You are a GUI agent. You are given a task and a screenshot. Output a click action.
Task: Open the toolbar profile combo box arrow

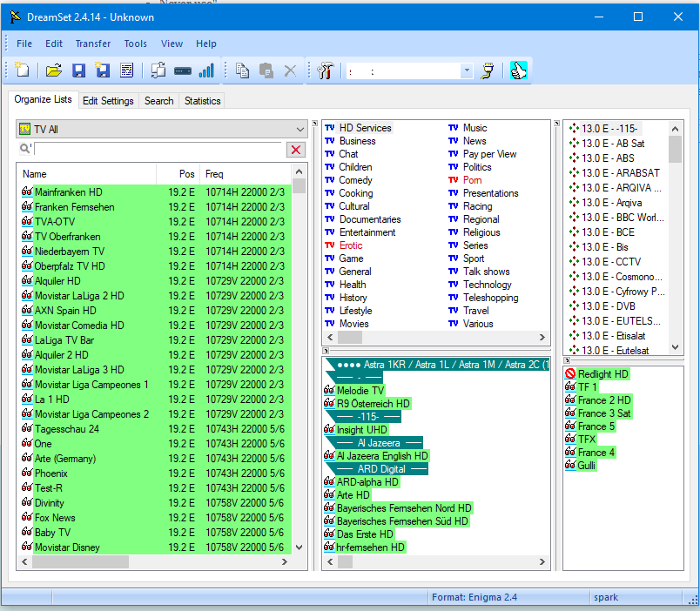(x=467, y=70)
